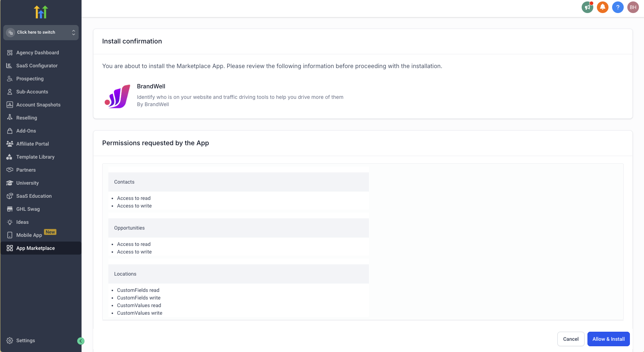Click the Ideas lightbulb icon
Screen dimensions: 644x352
tap(10, 222)
